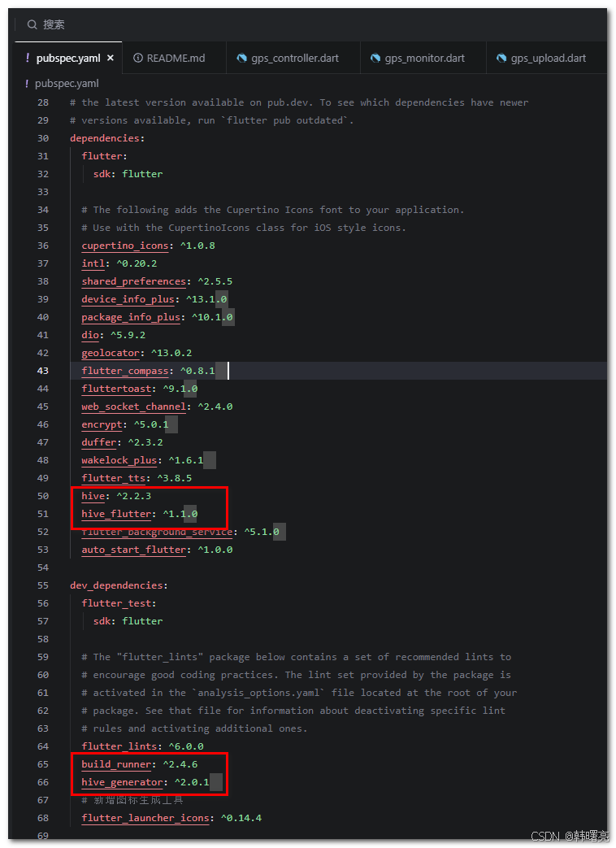Open the web_socket_channel package link
Image resolution: width=616 pixels, height=848 pixels.
point(133,407)
